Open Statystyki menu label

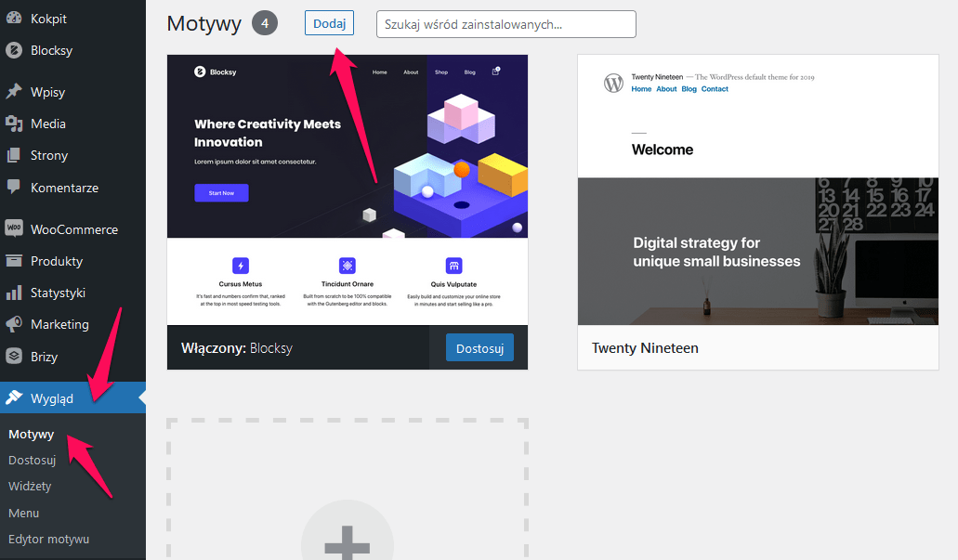point(58,293)
